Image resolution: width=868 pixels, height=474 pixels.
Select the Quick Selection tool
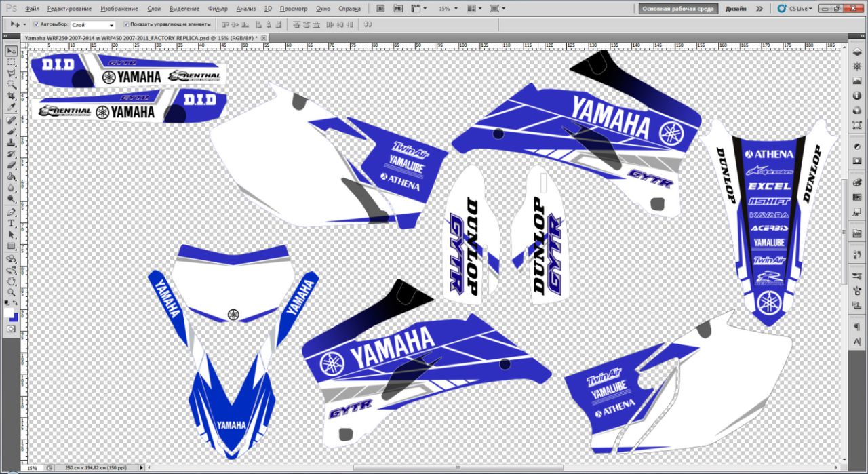pos(12,84)
